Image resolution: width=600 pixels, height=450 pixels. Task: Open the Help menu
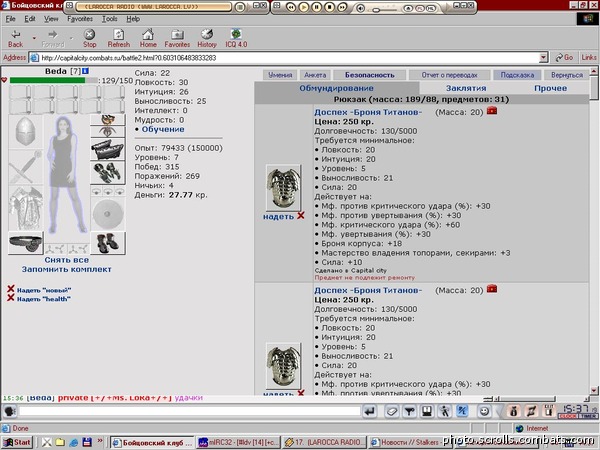[133, 19]
